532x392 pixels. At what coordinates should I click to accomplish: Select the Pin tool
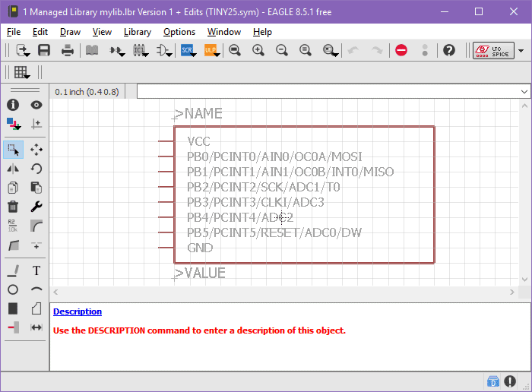(x=13, y=327)
